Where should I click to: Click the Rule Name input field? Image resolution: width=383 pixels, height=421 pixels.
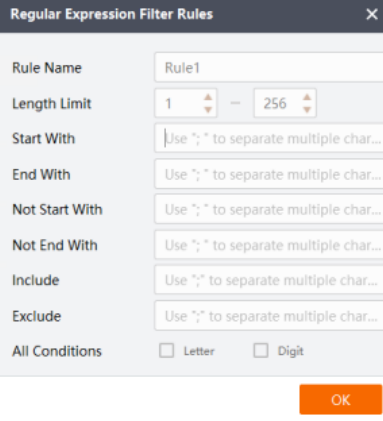pos(269,68)
